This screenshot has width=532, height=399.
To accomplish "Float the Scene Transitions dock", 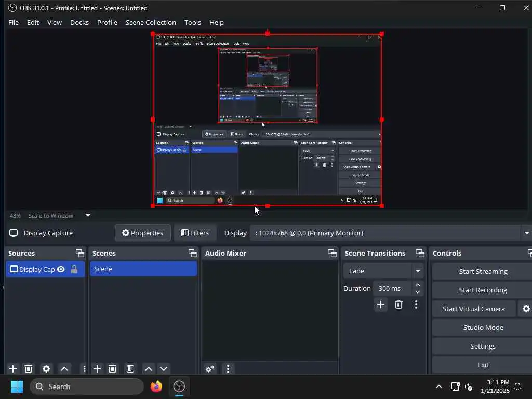I will (x=420, y=253).
